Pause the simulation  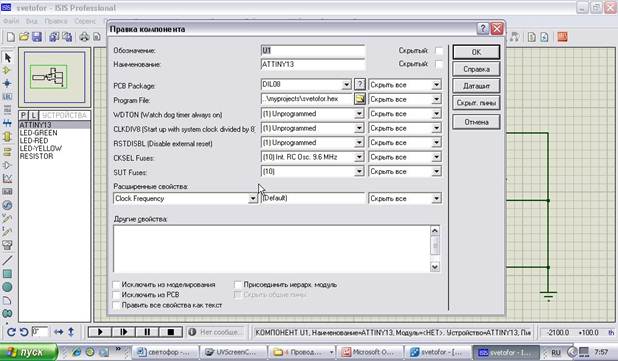pos(147,332)
